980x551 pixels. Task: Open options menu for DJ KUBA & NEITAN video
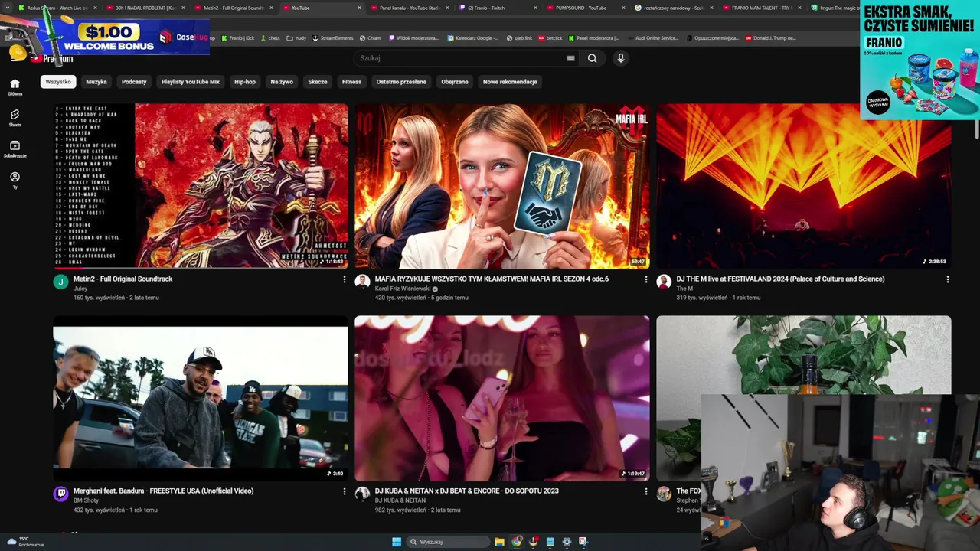pyautogui.click(x=645, y=491)
